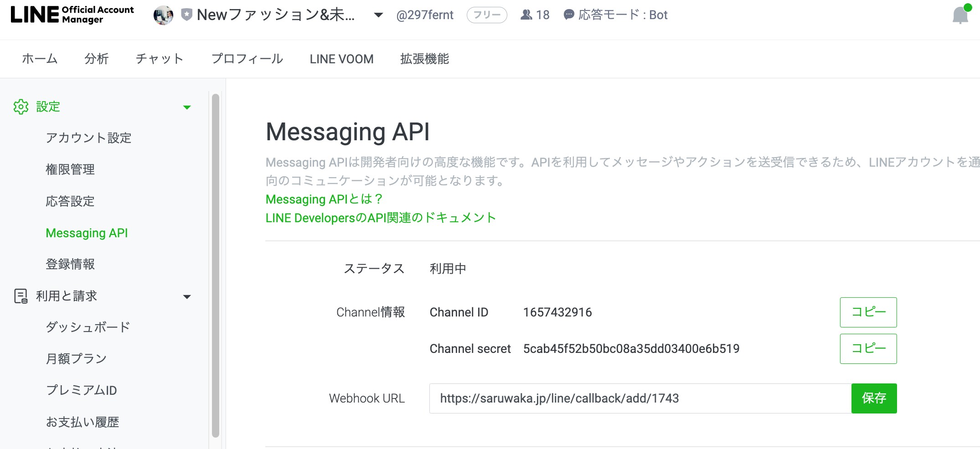Open ダッシュボード in sidebar

(88, 327)
